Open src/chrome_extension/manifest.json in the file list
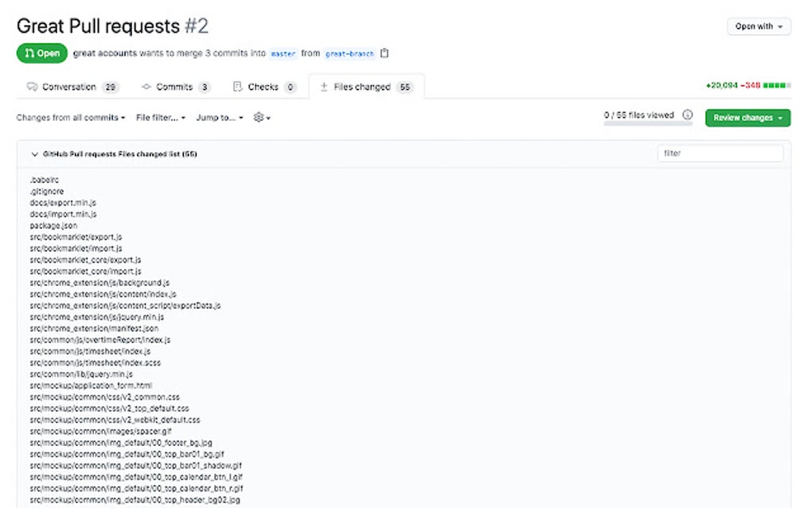The height and width of the screenshot is (508, 812). coord(94,328)
